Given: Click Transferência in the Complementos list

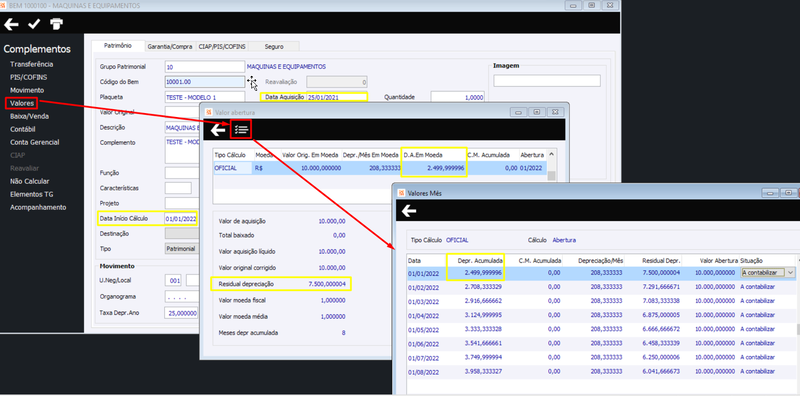Looking at the screenshot, I should 32,64.
